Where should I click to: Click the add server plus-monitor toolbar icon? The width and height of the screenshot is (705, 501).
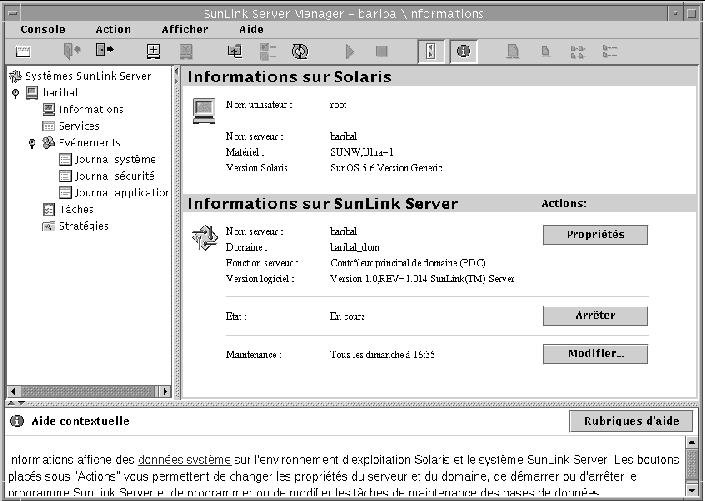click(x=154, y=51)
